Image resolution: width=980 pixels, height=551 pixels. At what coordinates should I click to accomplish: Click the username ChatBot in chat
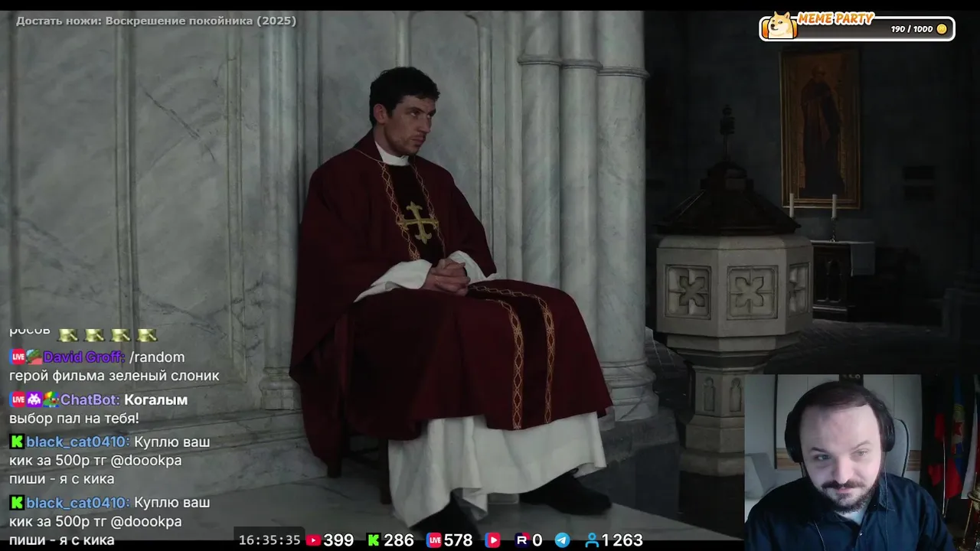[x=88, y=399]
